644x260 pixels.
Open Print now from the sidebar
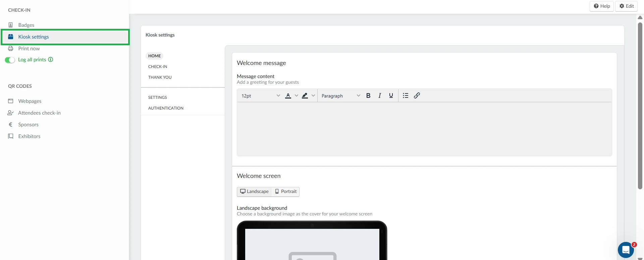[29, 49]
